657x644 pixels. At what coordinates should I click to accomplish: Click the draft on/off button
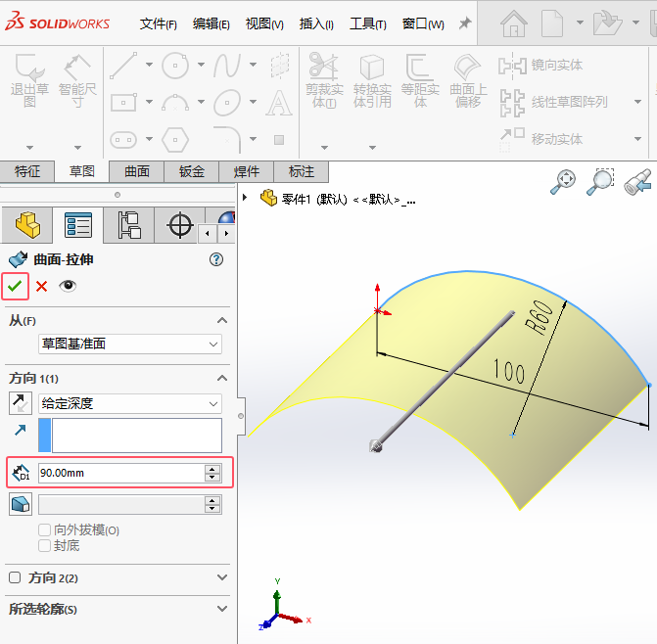21,504
